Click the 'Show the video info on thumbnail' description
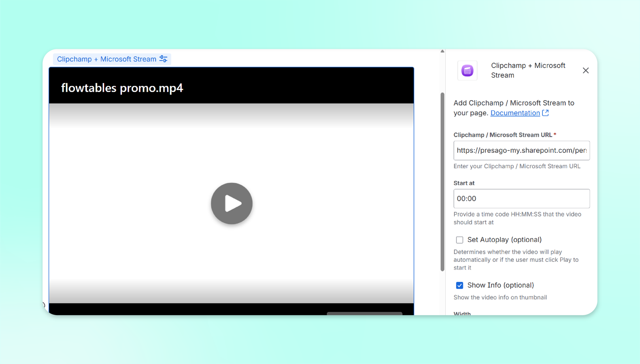 click(500, 297)
